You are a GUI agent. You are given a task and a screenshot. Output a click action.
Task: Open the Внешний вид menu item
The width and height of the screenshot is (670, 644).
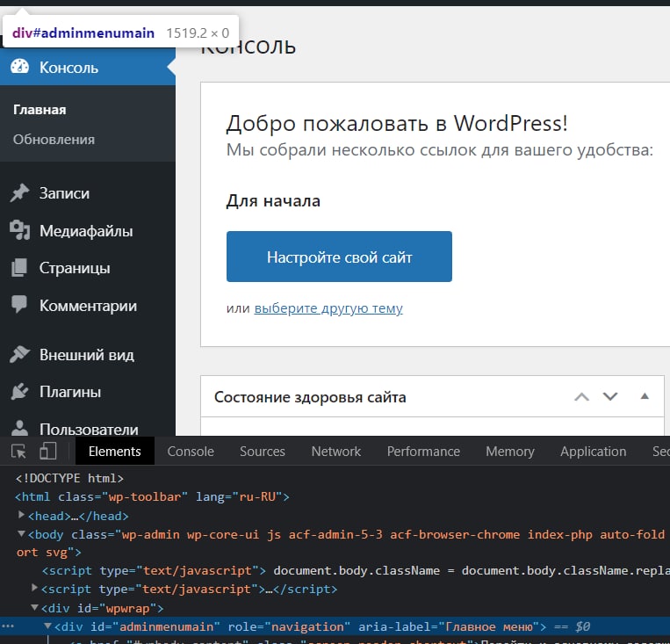(88, 355)
